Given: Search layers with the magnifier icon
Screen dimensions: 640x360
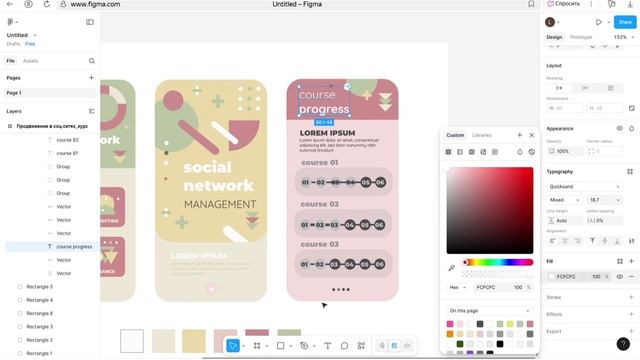Looking at the screenshot, I should 91,61.
